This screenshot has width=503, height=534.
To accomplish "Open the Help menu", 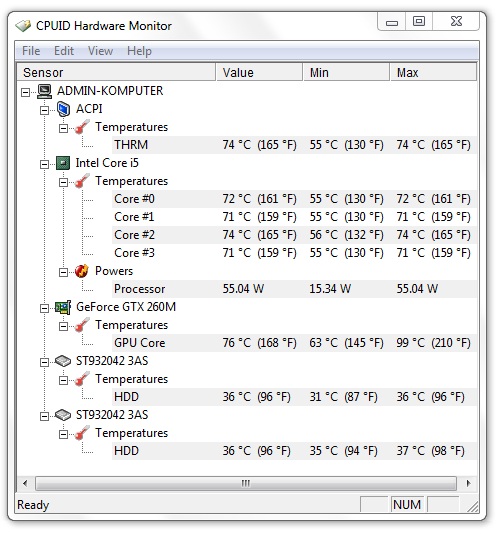I will click(139, 51).
